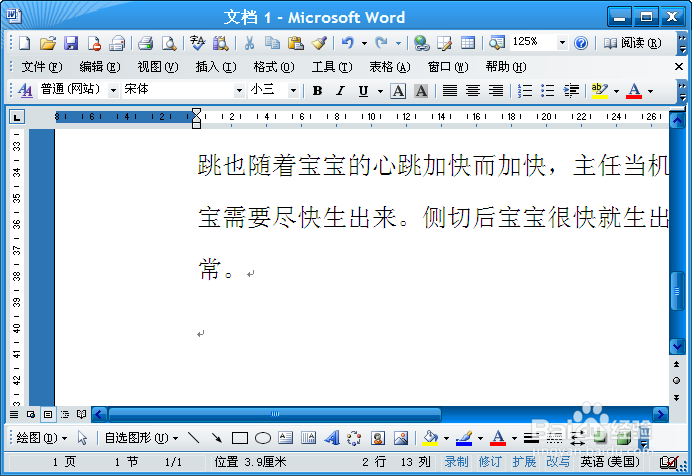
Task: Expand the style dropdown showing 普通(网站)
Action: [113, 90]
